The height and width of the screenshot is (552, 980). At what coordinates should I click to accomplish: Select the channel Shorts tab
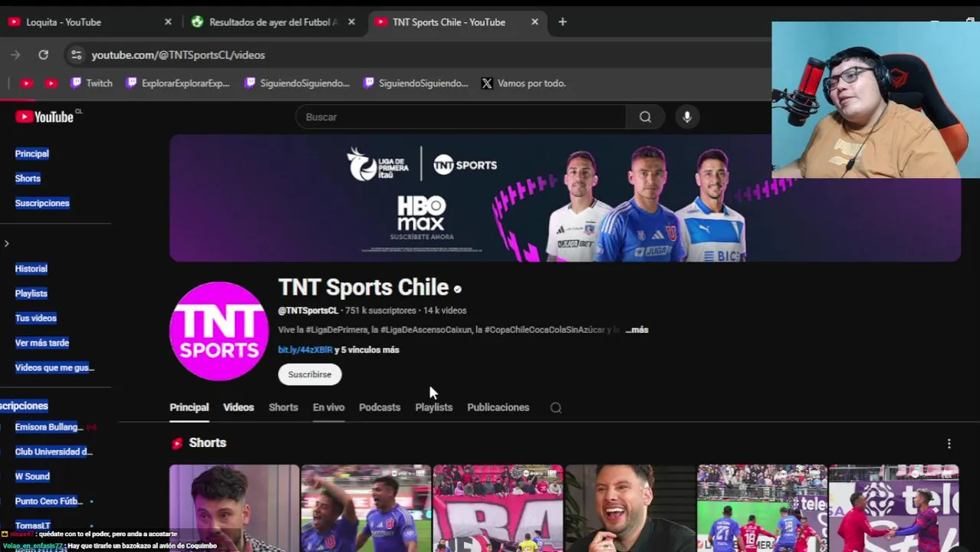point(283,407)
